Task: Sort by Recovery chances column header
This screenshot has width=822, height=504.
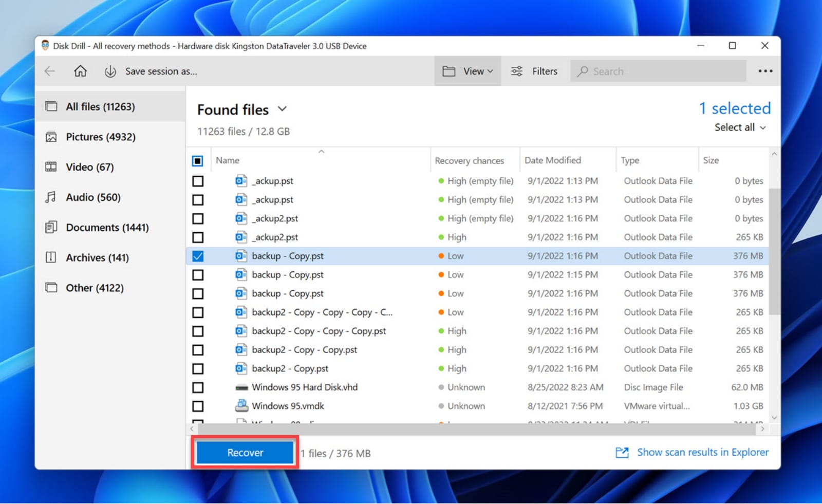Action: click(469, 161)
